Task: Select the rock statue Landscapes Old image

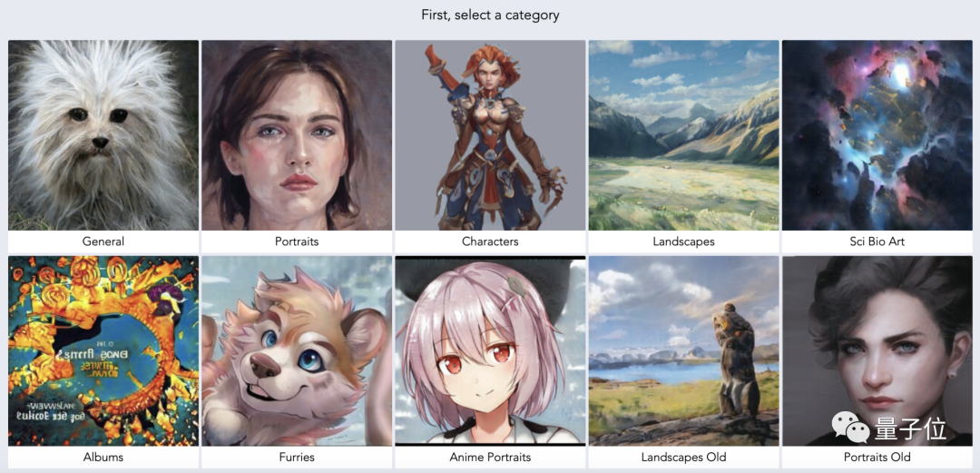Action: click(684, 351)
